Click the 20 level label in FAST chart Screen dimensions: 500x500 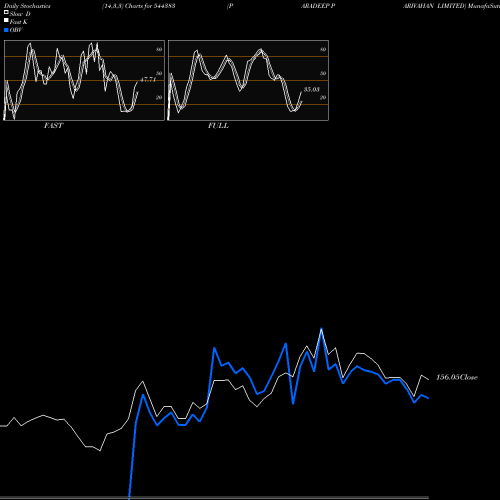[x=159, y=97]
